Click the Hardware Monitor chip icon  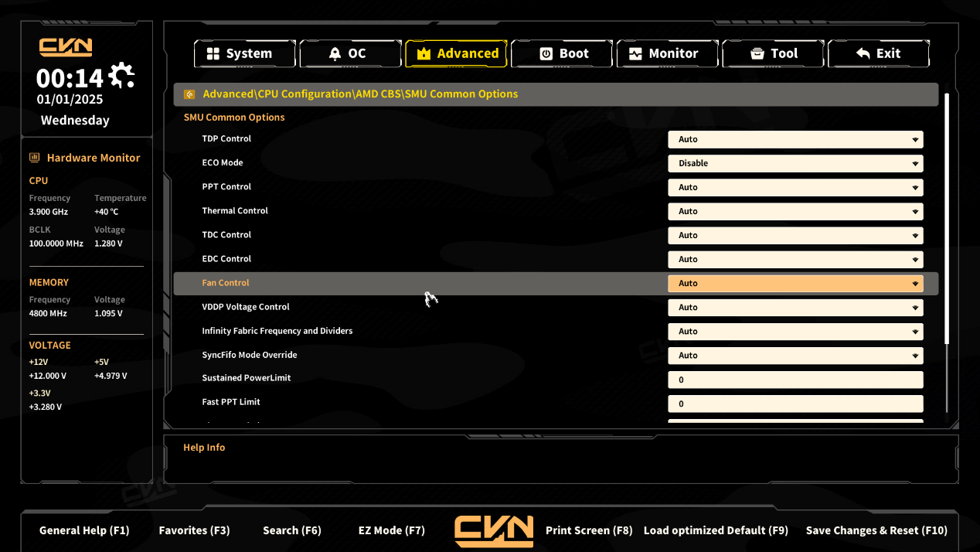point(35,158)
